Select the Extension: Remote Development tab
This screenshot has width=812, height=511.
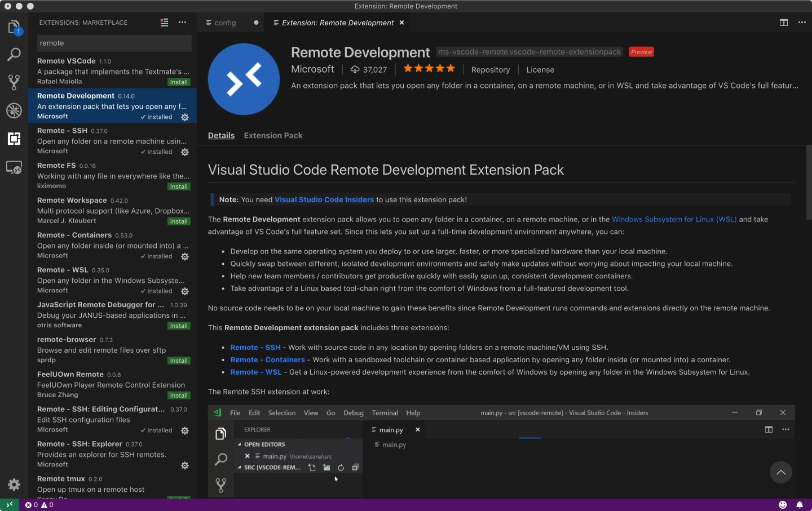(338, 23)
